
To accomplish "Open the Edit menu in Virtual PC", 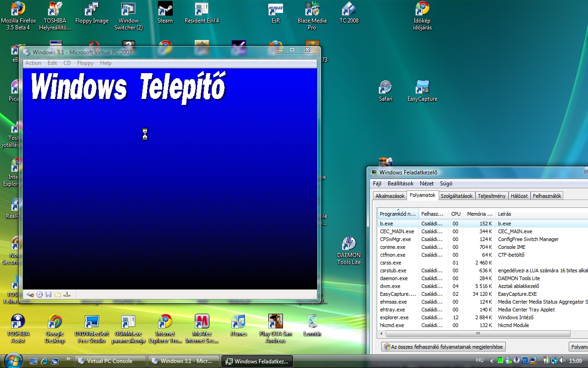I will pyautogui.click(x=52, y=63).
